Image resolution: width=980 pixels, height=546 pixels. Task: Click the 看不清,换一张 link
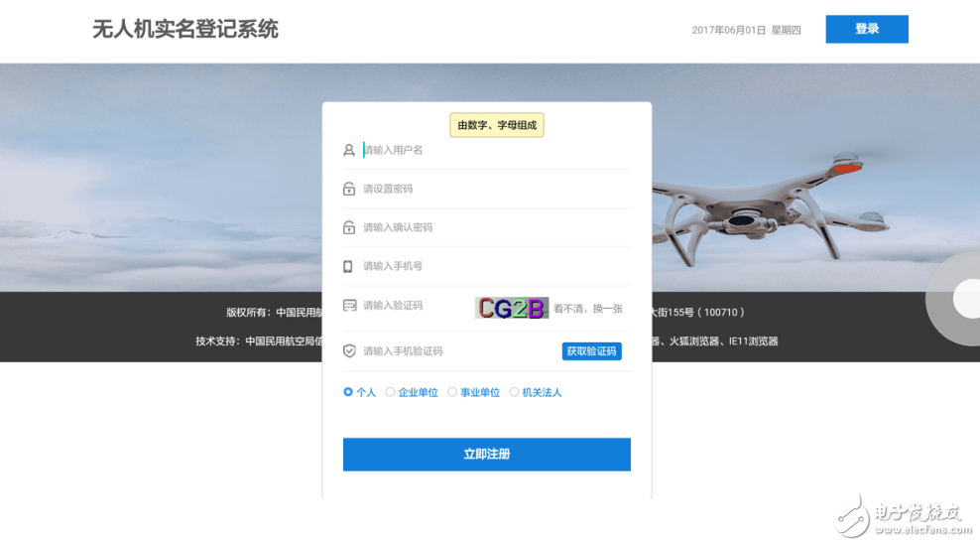[588, 309]
